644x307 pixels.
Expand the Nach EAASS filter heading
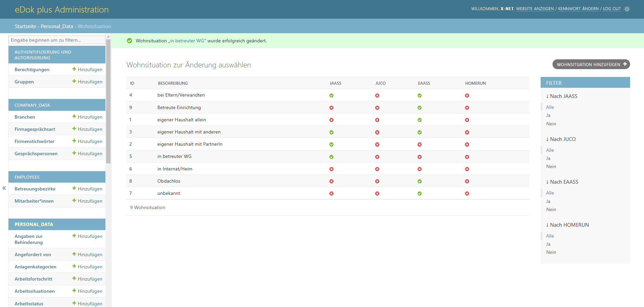(562, 182)
